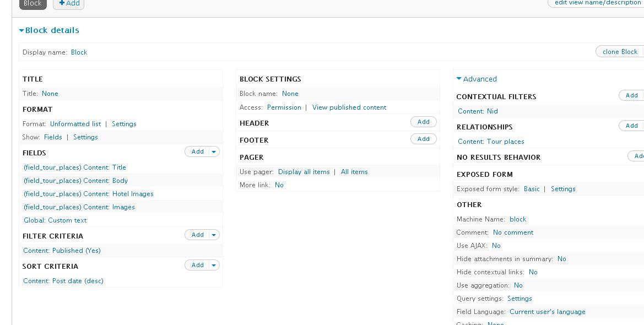
Task: Click the clone Block button
Action: [x=620, y=52]
